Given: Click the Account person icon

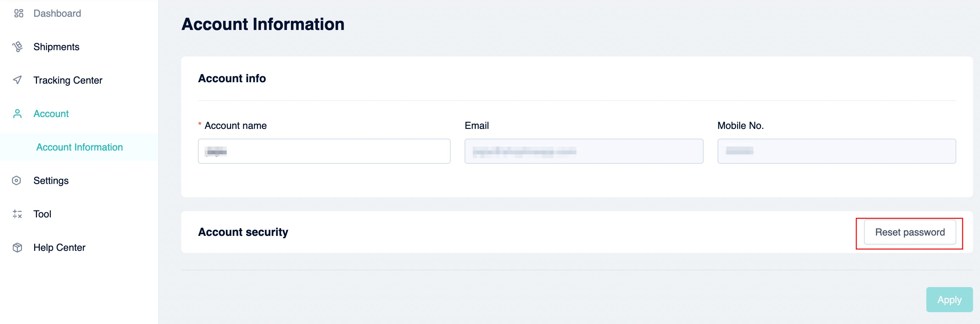Looking at the screenshot, I should click(17, 114).
